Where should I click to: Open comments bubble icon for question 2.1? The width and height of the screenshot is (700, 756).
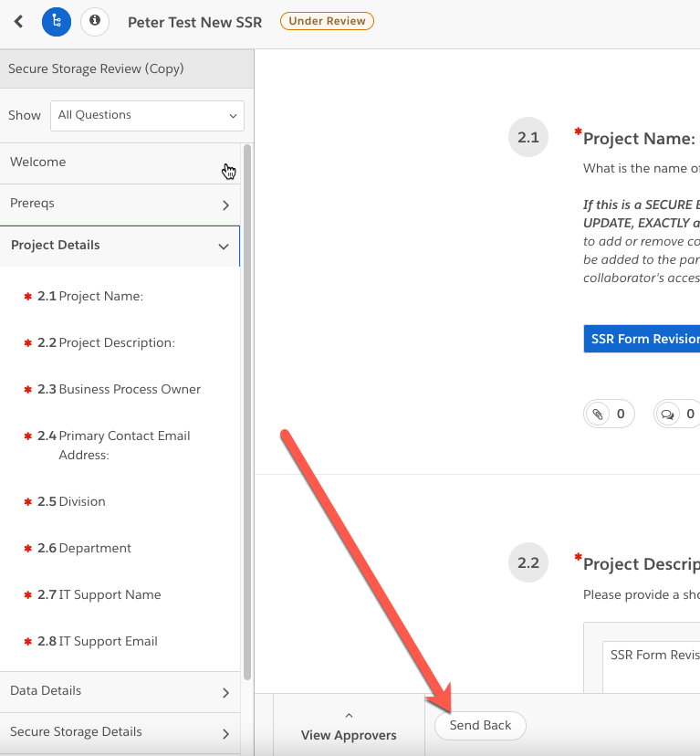coord(668,414)
